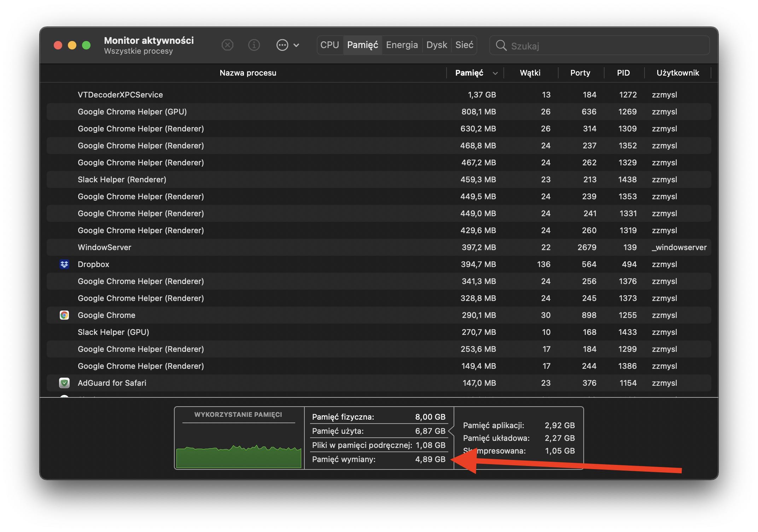This screenshot has height=532, width=758.
Task: Select Chrome Renderer using 630,2 MB
Action: coord(379,129)
